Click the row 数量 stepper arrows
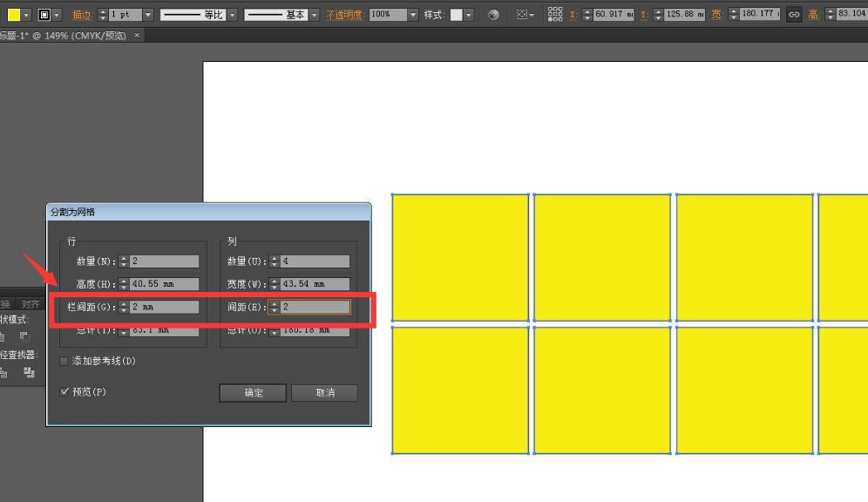The height and width of the screenshot is (502, 868). coord(124,261)
